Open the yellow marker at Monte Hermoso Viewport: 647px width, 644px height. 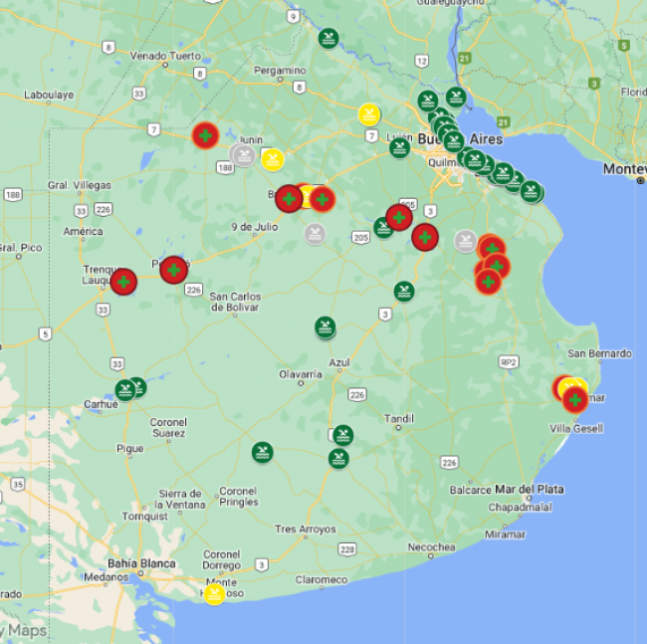tap(214, 593)
